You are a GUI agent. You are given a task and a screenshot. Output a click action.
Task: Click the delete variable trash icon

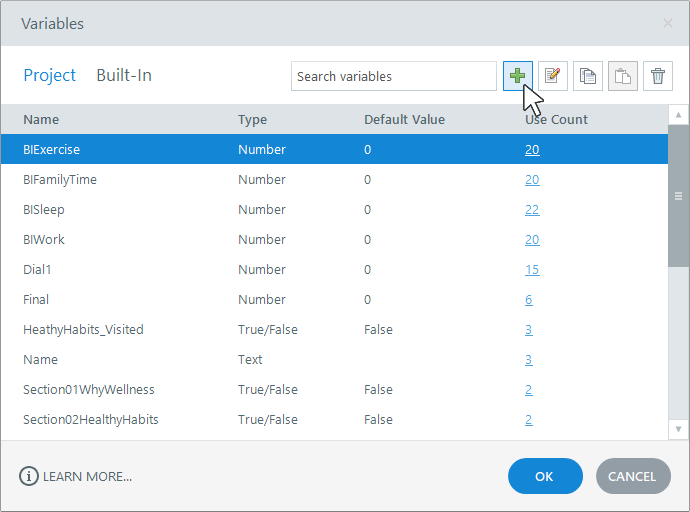658,76
